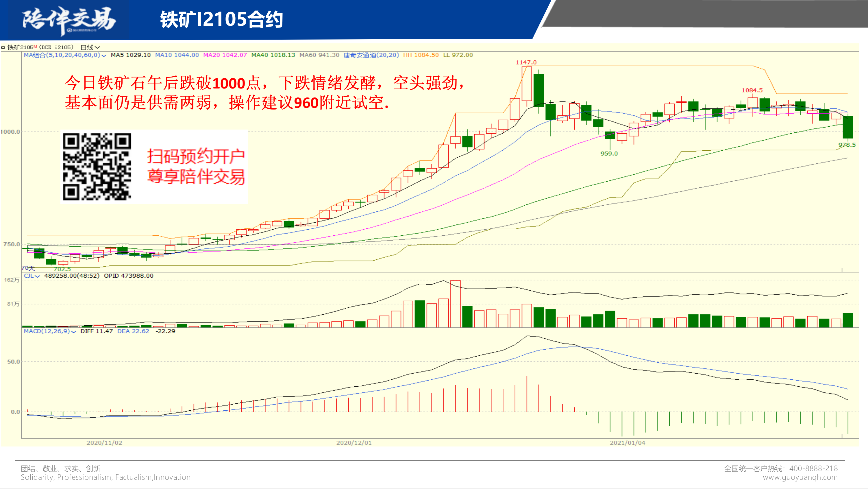Click the 铁矿I2105合约 slide title
This screenshot has height=489, width=868.
221,20
